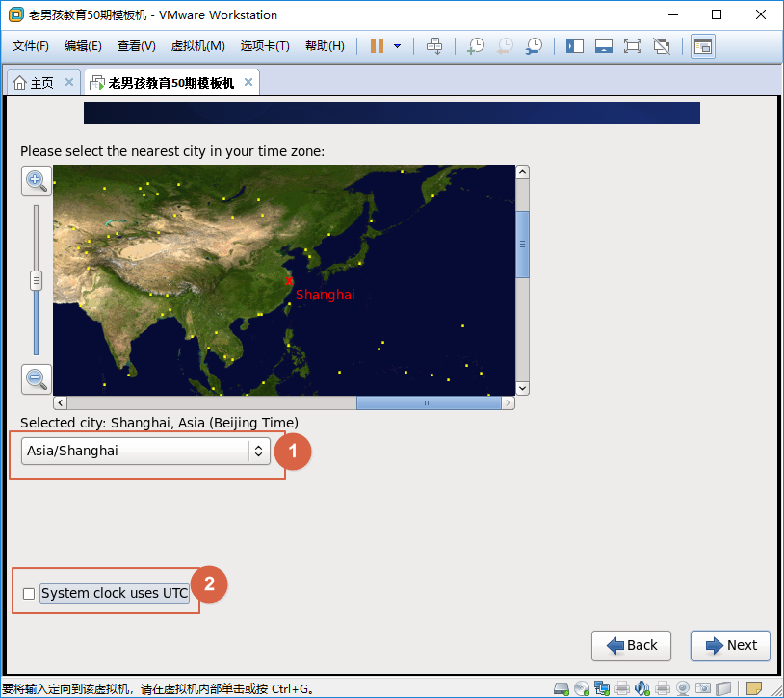This screenshot has height=698, width=784.
Task: Open the Asia/Shanghai time zone dropdown
Action: (145, 451)
